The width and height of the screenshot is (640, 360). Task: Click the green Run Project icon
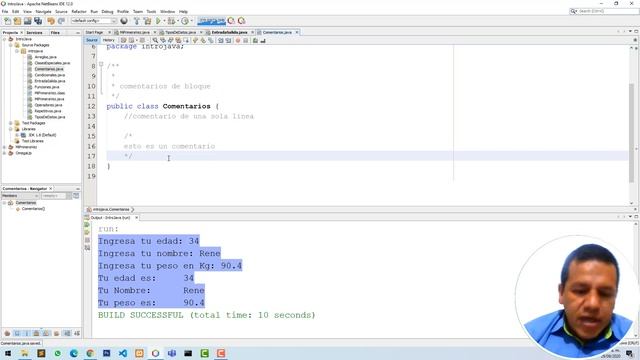[x=158, y=21]
